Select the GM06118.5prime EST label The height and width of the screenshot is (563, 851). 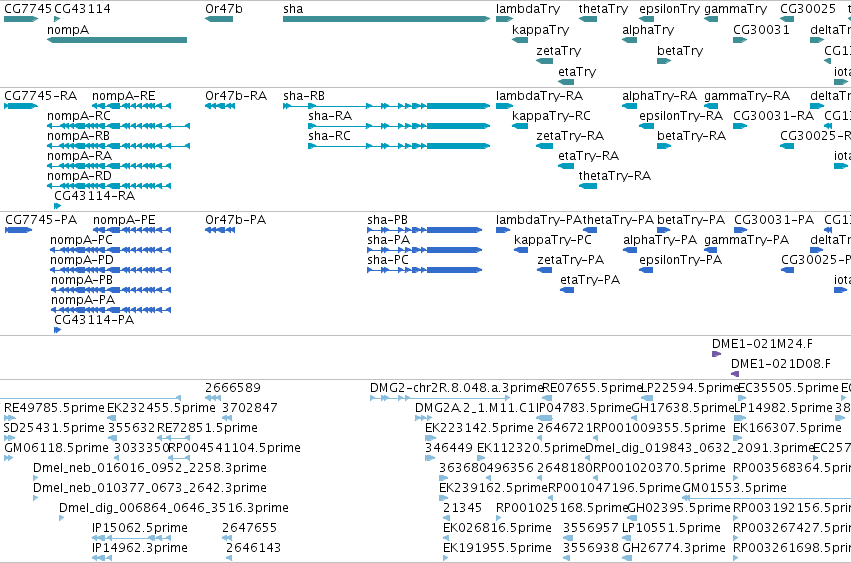[x=56, y=448]
